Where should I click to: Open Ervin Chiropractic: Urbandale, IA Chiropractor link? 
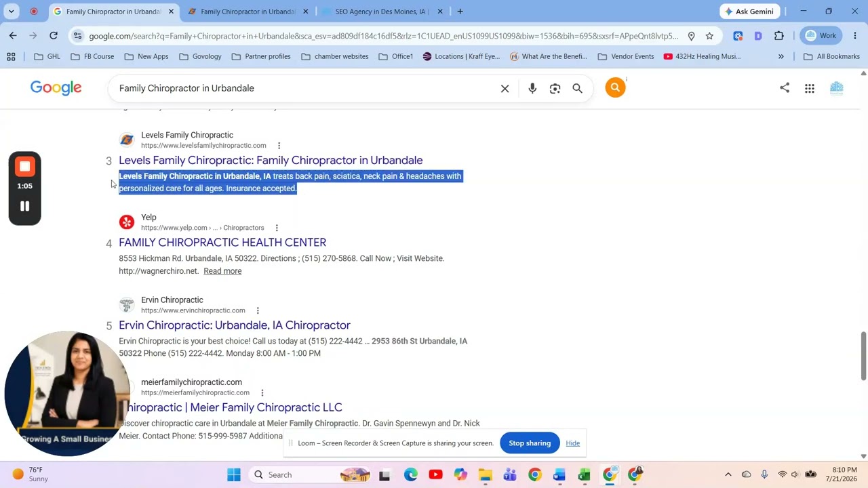(235, 325)
